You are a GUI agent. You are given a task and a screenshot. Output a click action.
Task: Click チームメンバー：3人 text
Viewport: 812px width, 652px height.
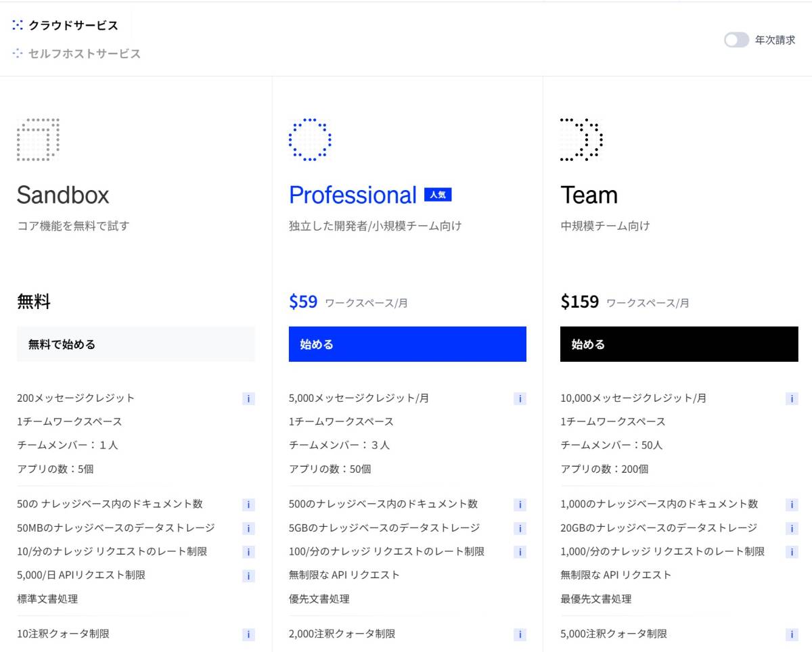pyautogui.click(x=340, y=445)
